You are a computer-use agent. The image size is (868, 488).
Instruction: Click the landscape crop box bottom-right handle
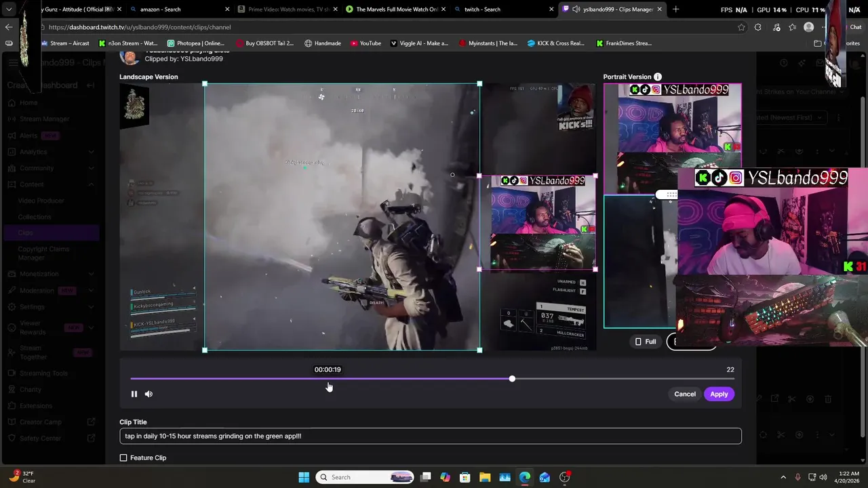coord(480,350)
